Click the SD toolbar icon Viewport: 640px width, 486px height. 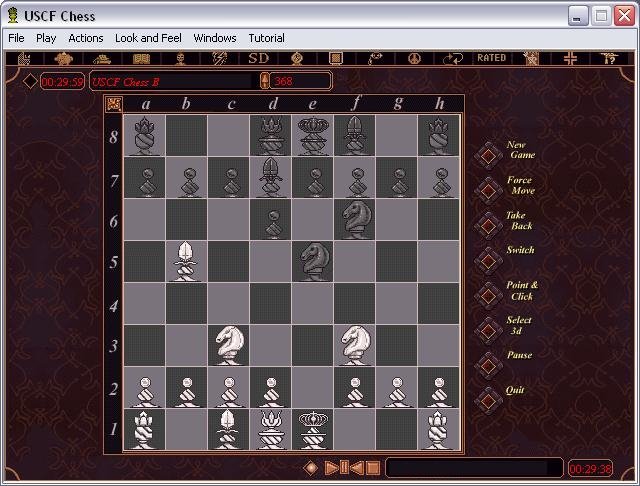pos(259,59)
